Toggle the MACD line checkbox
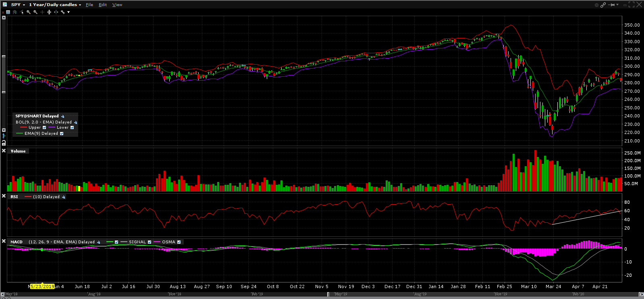 (116, 242)
